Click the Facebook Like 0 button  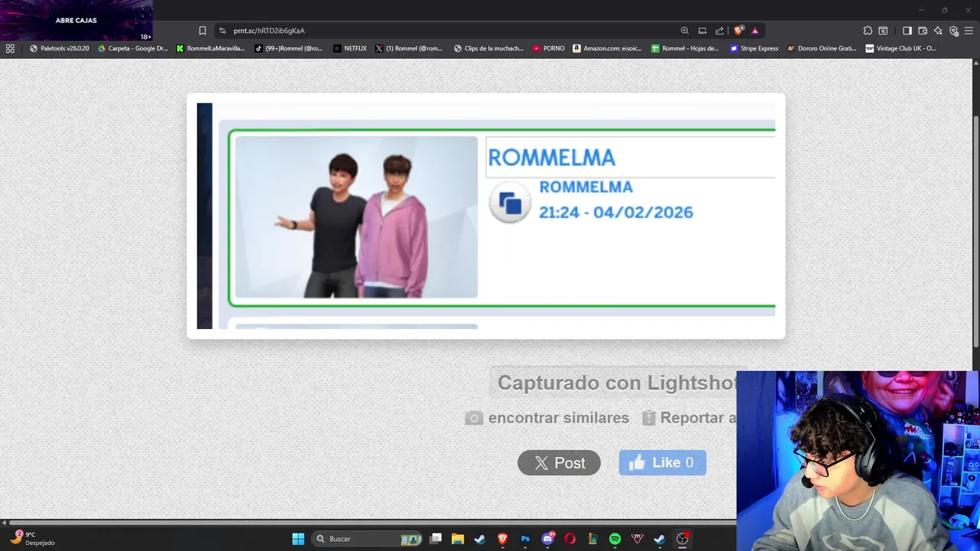[x=662, y=463]
